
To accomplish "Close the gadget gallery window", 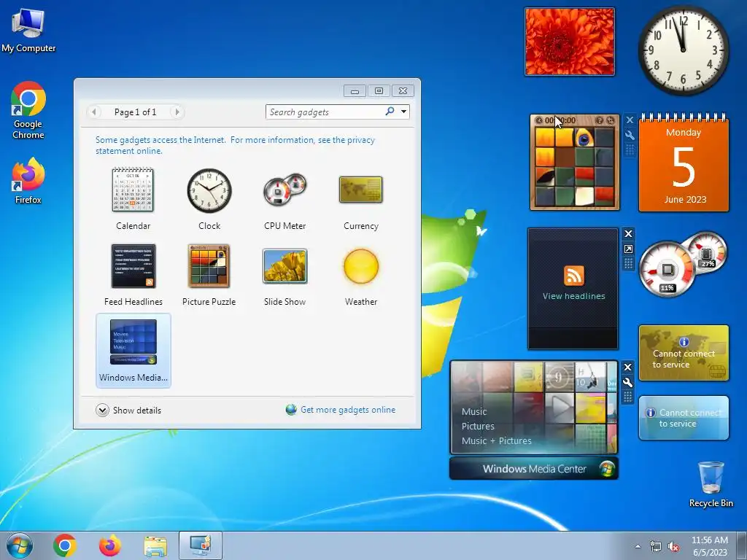I will 403,91.
